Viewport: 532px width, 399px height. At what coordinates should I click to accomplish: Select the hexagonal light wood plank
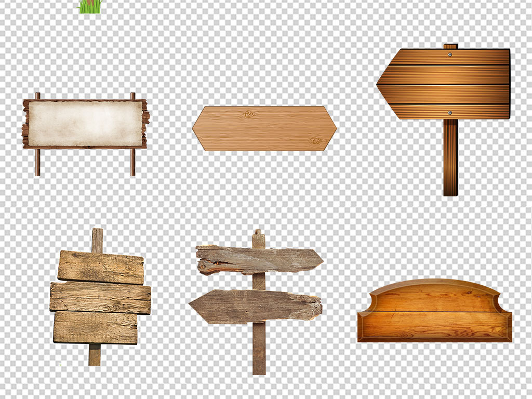(x=264, y=128)
